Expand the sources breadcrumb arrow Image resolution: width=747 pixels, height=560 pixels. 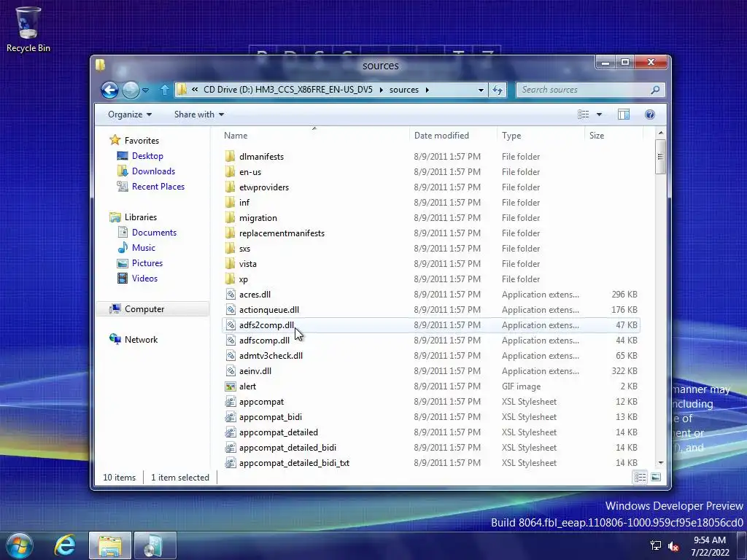point(427,90)
